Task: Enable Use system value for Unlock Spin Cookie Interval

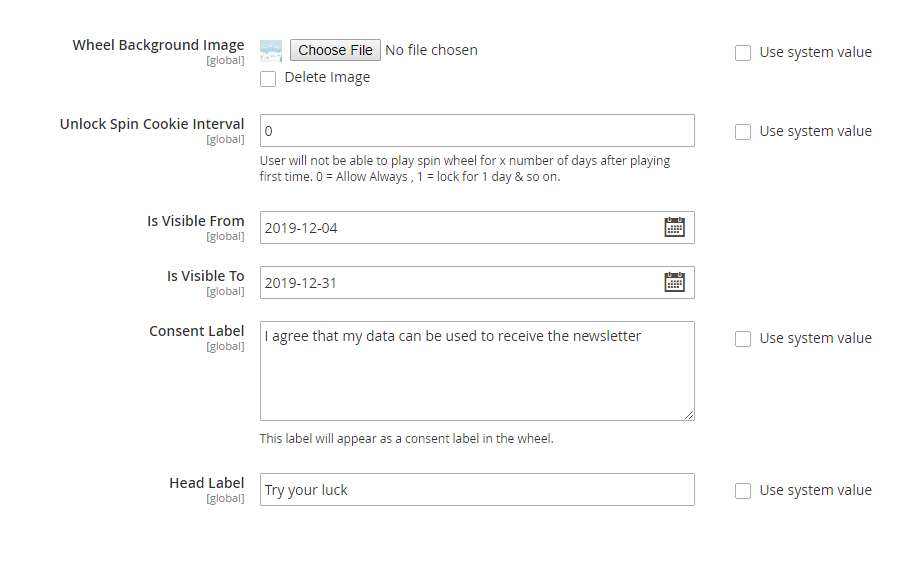Action: point(743,132)
